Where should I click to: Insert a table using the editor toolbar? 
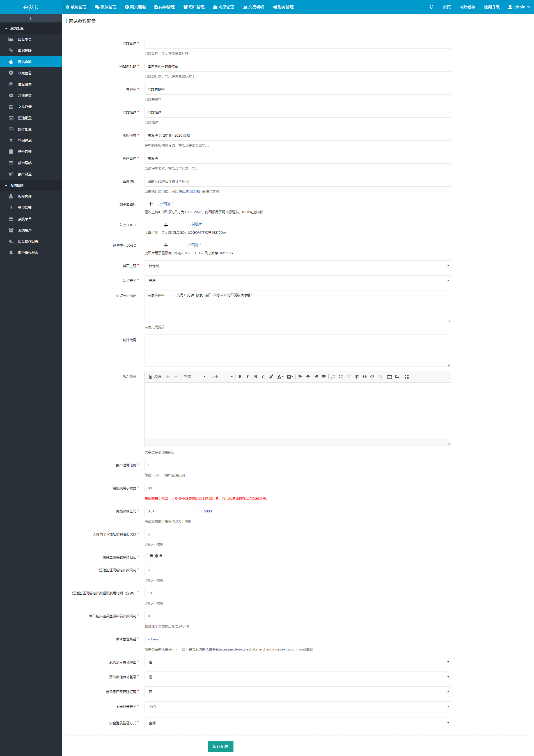(389, 377)
